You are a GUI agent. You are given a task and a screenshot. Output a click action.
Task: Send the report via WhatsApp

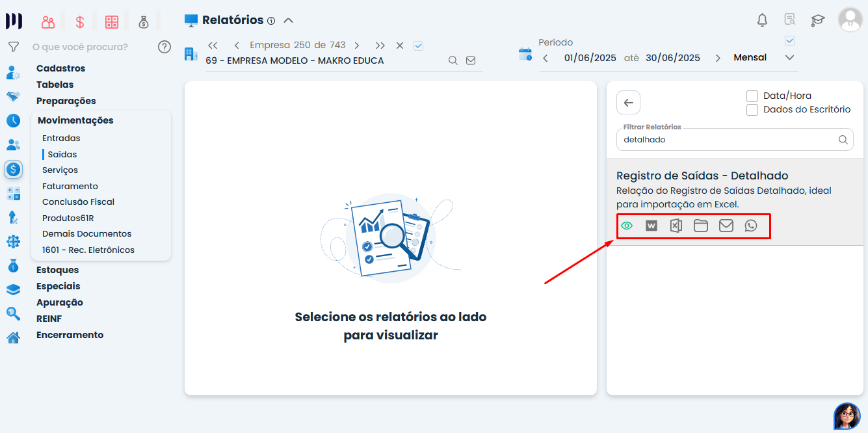(751, 226)
